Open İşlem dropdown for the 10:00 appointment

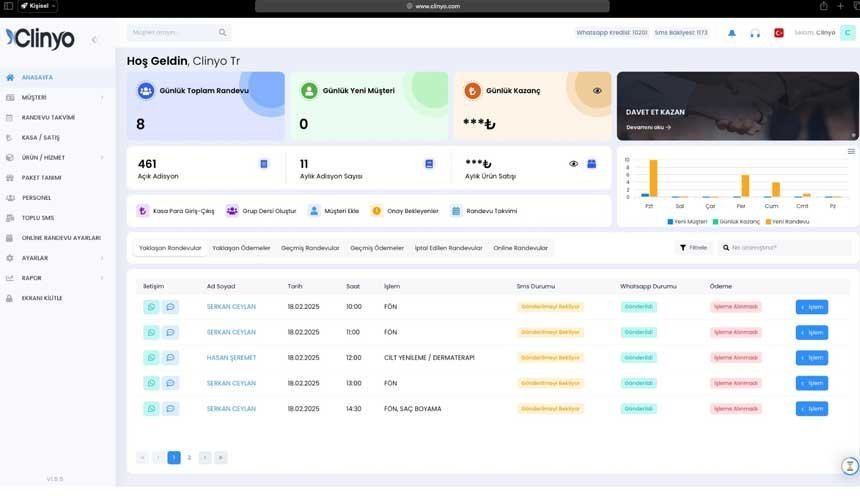(812, 307)
